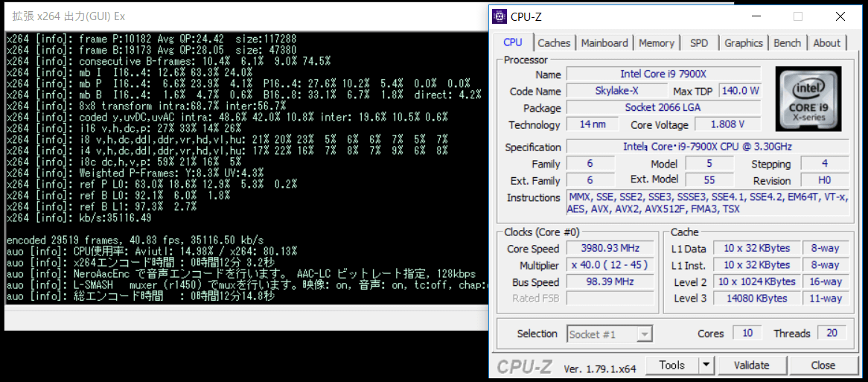Screen dimensions: 868x382
Task: Click the CPU使用率 log line
Action: (152, 252)
